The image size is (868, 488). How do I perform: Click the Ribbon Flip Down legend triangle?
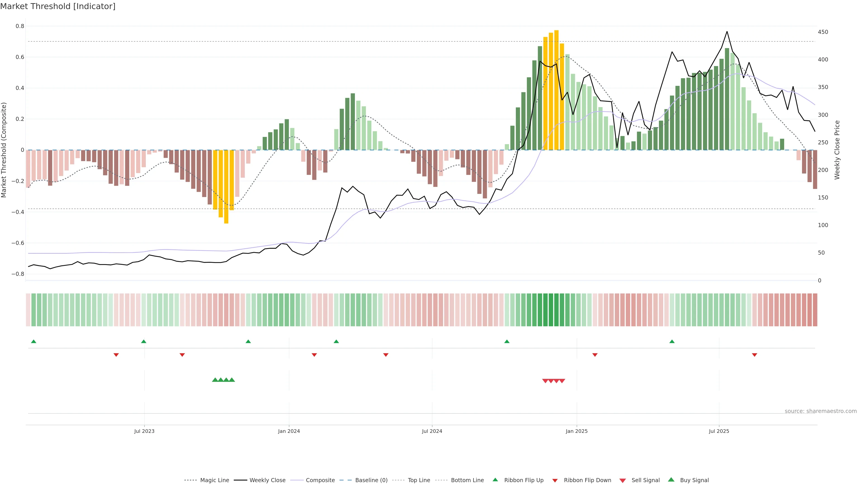pos(555,480)
